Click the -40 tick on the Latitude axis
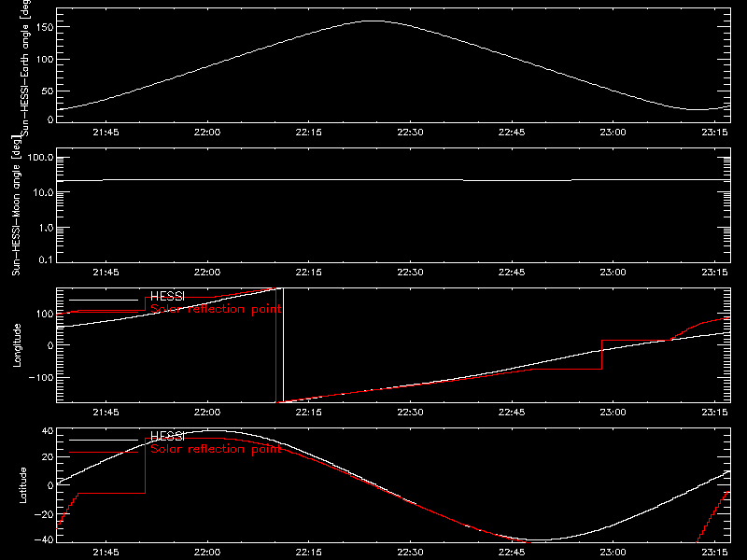747x560 pixels. point(44,539)
